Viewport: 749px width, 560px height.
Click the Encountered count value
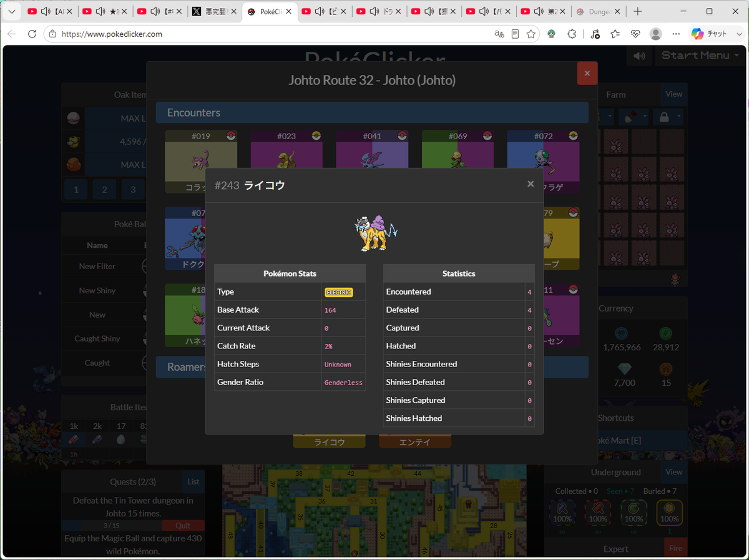coord(529,292)
